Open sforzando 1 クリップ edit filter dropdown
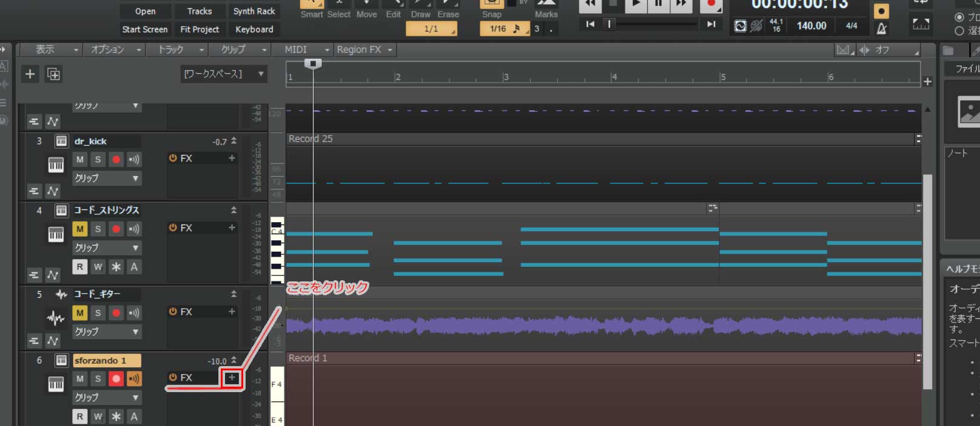980x426 pixels. (107, 398)
